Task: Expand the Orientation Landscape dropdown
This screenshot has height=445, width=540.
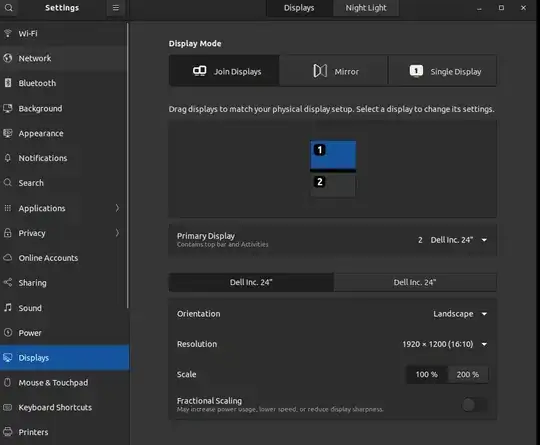Action: [460, 314]
